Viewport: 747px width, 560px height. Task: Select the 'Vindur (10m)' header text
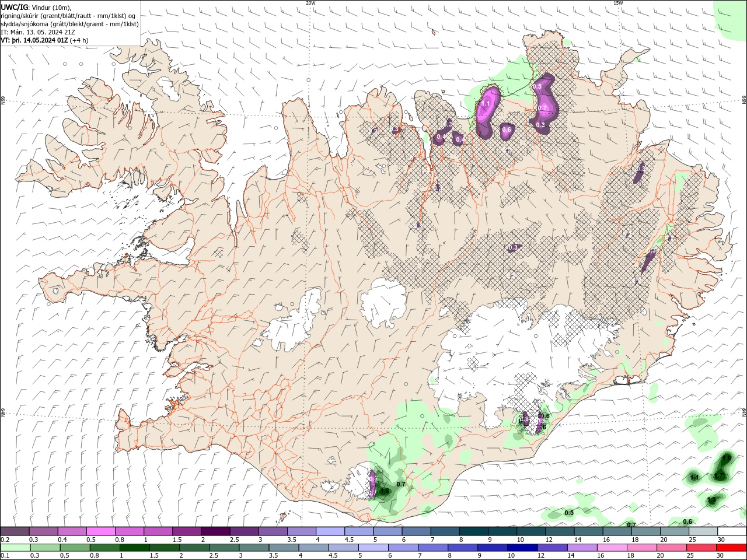50,7
